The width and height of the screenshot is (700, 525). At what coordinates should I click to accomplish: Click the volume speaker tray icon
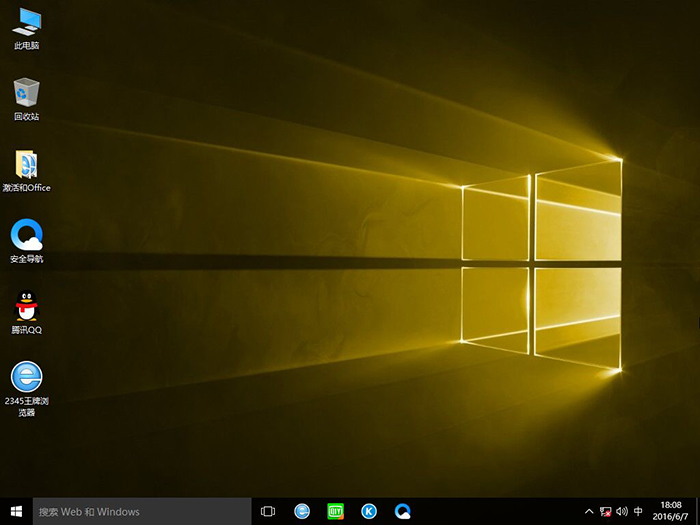[621, 511]
